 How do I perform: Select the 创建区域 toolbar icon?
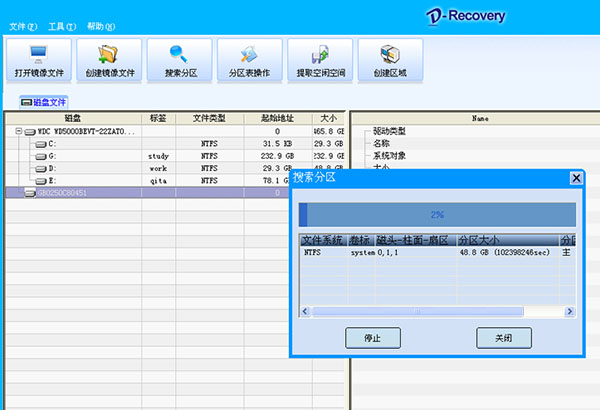coord(390,60)
